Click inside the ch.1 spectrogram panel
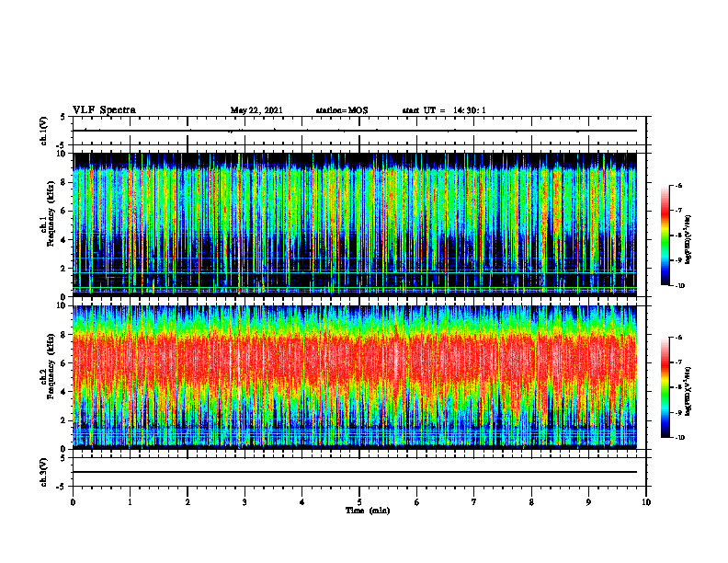 [x=355, y=224]
